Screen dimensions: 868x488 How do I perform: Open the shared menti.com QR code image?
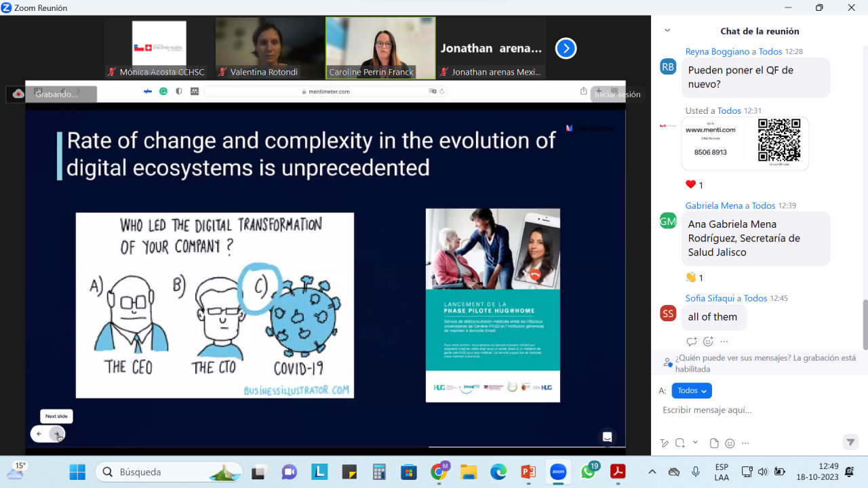[x=745, y=144]
